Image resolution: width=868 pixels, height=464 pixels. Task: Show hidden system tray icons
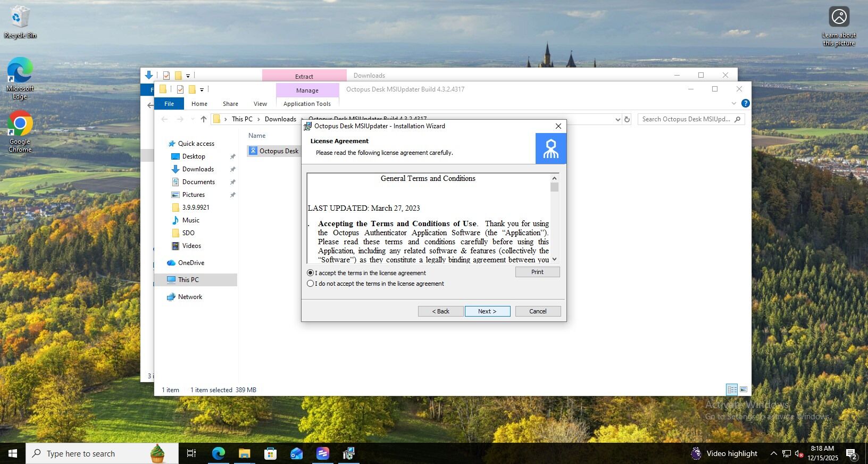773,453
